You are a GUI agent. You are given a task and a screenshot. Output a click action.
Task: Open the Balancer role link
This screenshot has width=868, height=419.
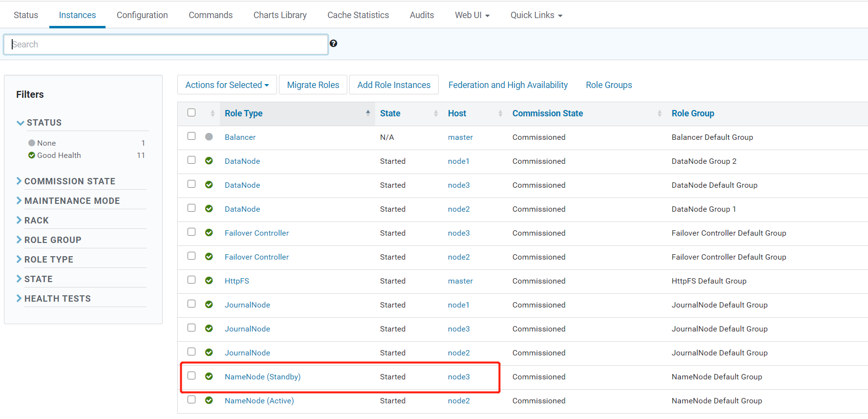[x=240, y=137]
